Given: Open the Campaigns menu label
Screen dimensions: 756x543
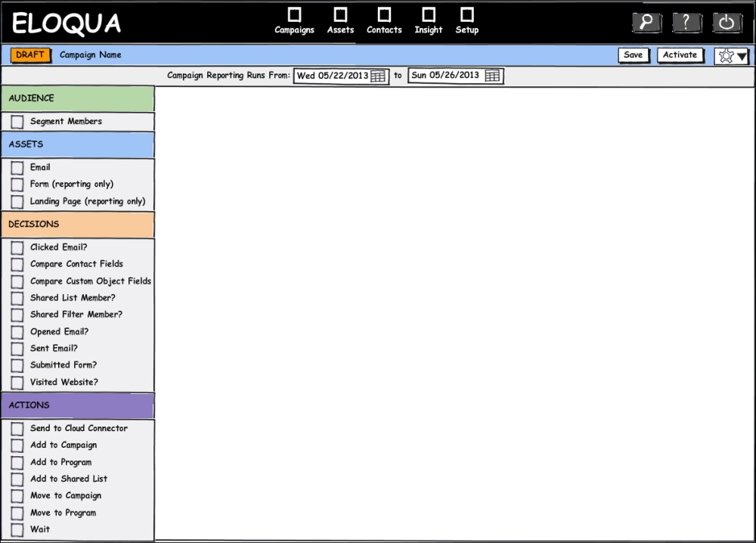Looking at the screenshot, I should click(x=295, y=30).
